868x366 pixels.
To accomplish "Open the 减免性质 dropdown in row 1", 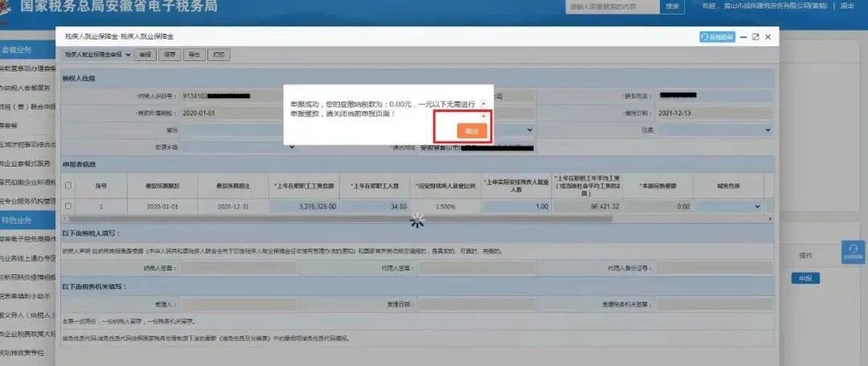I will pyautogui.click(x=728, y=206).
